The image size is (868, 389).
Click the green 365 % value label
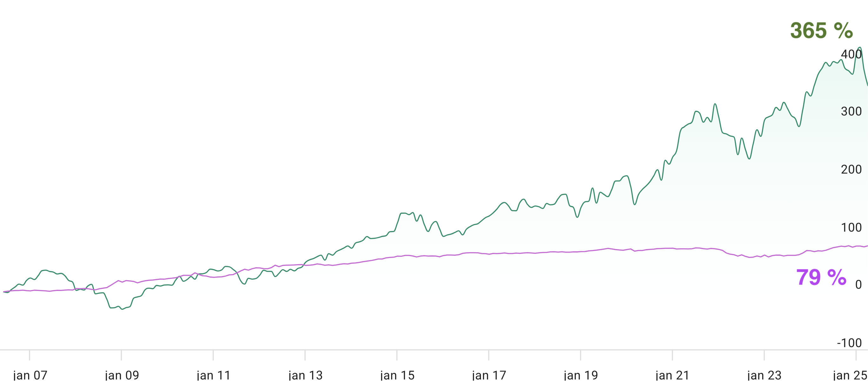click(x=821, y=31)
